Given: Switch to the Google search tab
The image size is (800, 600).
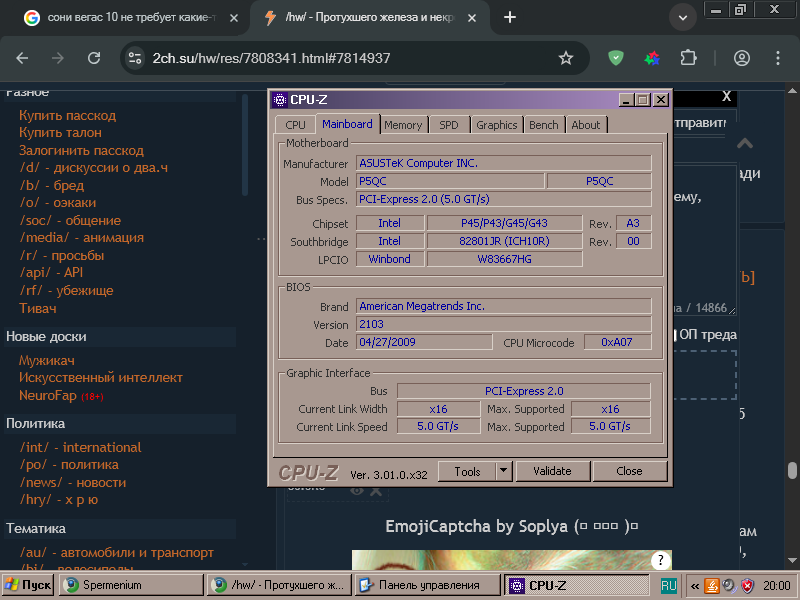Looking at the screenshot, I should tap(122, 17).
